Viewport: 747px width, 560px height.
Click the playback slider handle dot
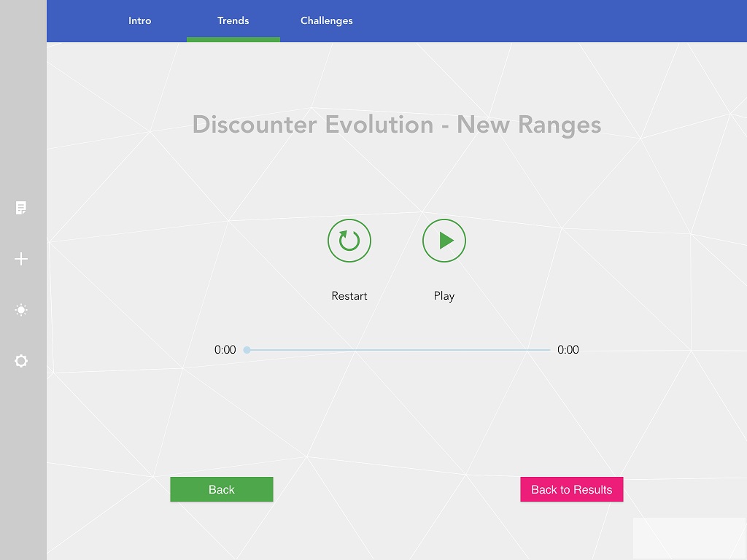[x=247, y=350]
